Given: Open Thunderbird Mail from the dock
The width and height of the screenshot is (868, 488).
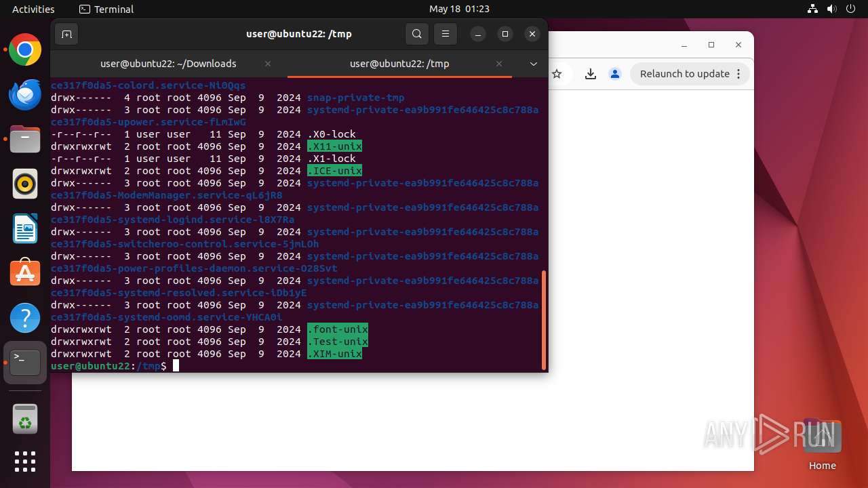Looking at the screenshot, I should [25, 94].
